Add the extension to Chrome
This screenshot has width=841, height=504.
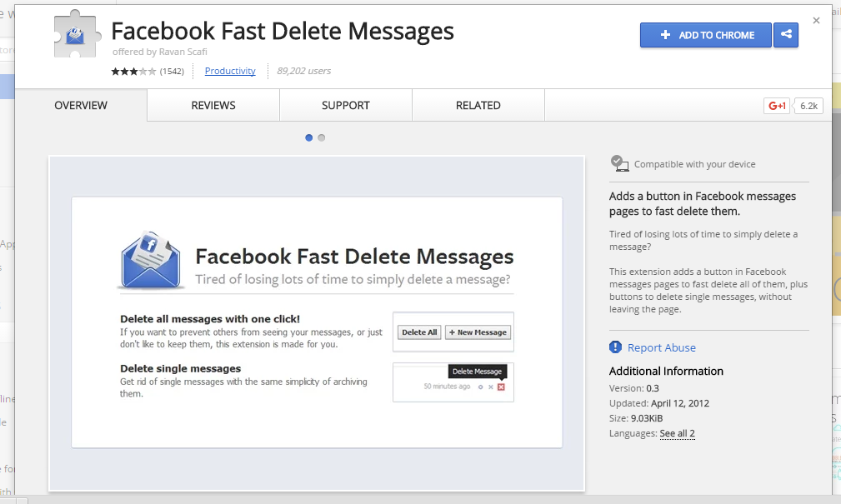(x=706, y=35)
